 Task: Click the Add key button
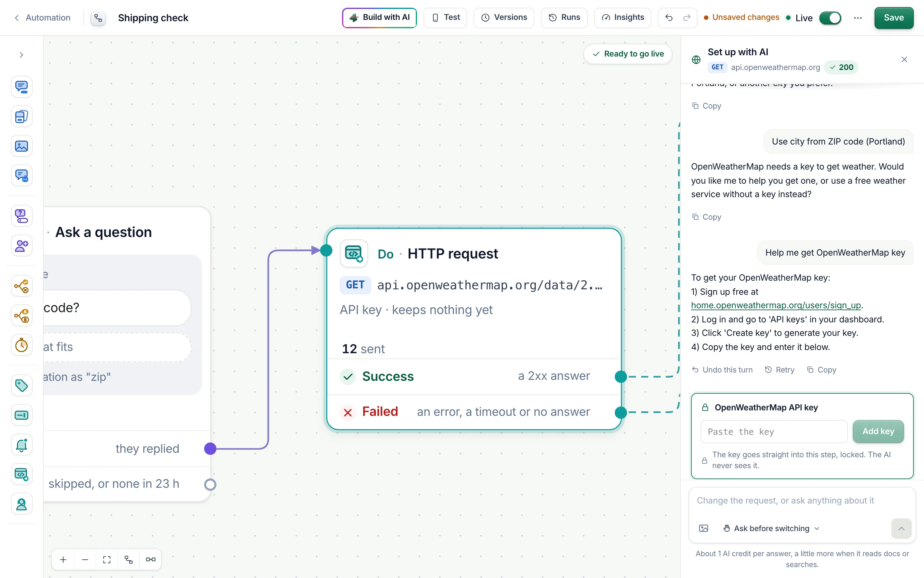(x=878, y=431)
